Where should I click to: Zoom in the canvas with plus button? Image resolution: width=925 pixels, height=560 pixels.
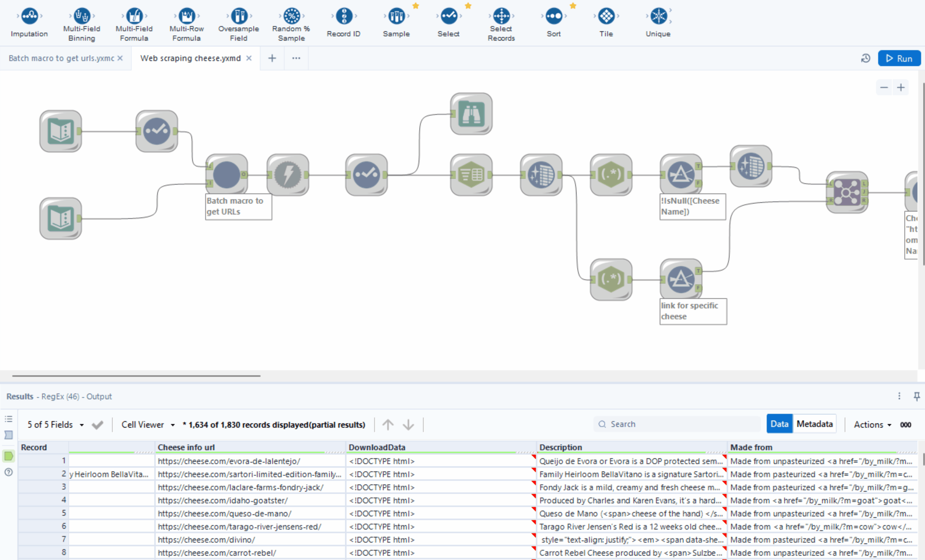click(901, 88)
